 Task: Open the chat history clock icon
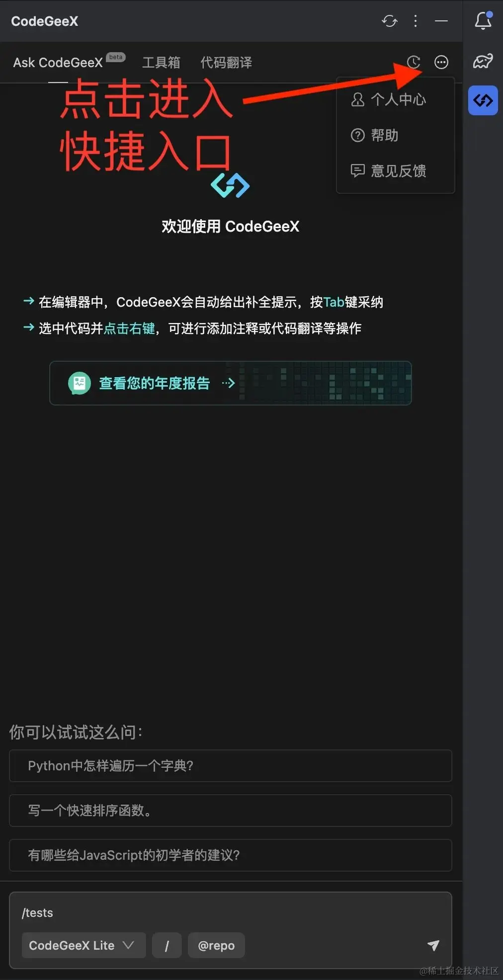[x=414, y=62]
